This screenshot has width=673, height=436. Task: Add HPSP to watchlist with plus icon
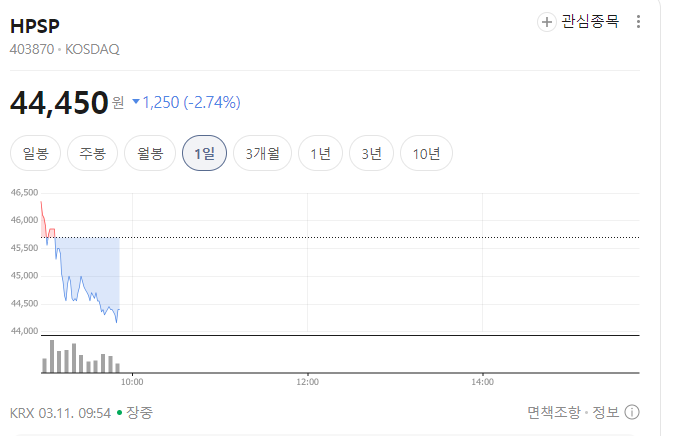click(546, 22)
